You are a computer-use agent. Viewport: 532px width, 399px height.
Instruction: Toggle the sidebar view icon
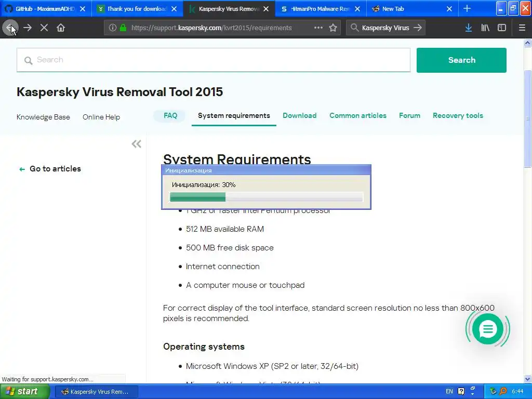point(502,28)
